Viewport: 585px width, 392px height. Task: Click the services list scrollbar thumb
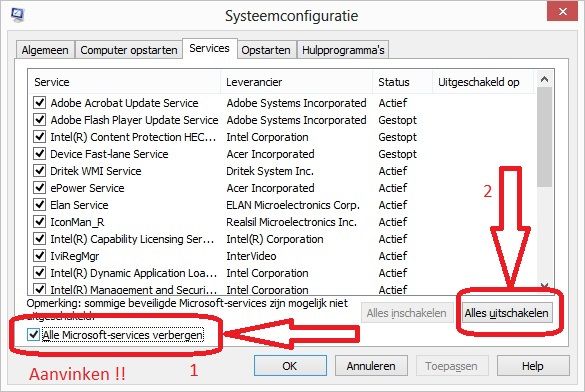544,137
